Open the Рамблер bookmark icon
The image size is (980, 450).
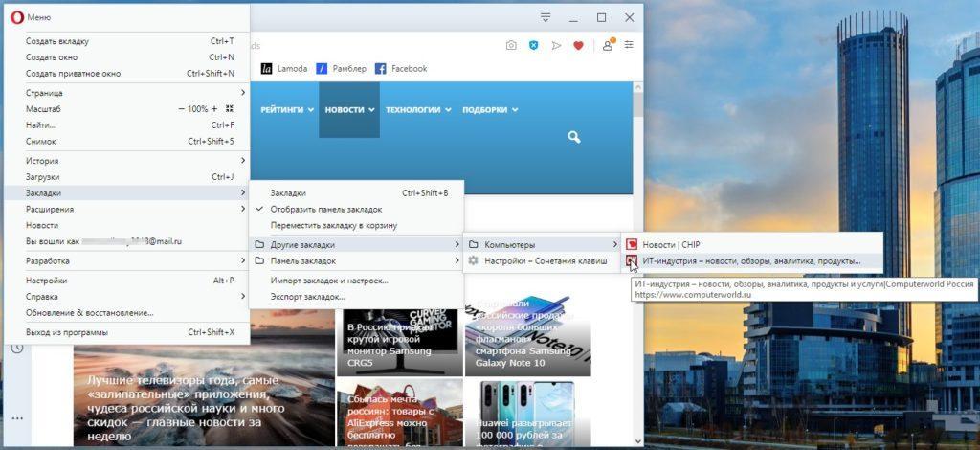coord(322,69)
